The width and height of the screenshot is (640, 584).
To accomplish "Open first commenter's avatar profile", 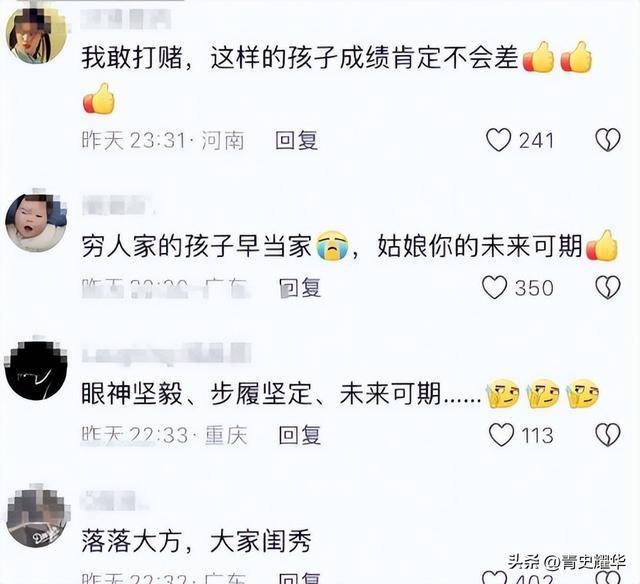I will tap(36, 35).
